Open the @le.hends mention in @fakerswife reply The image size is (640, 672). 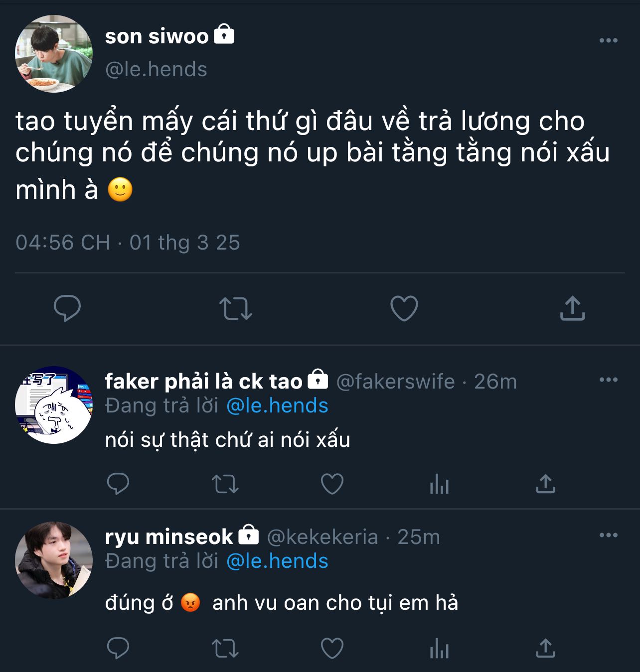(x=277, y=406)
